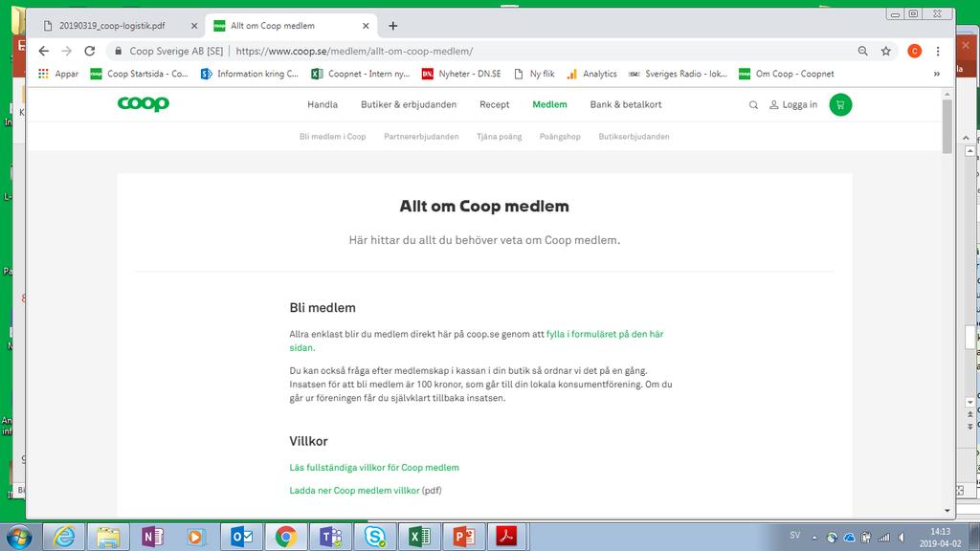Open PowerPoint from the taskbar
The width and height of the screenshot is (980, 551).
pos(464,537)
